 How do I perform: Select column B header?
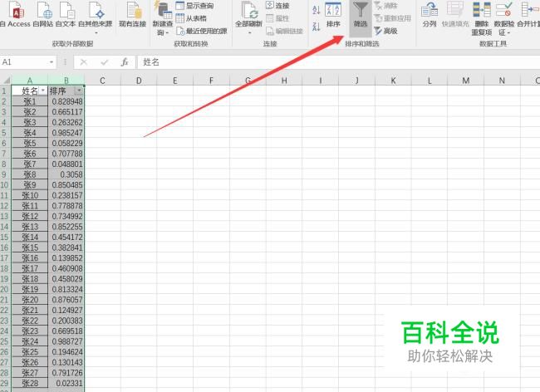click(x=66, y=81)
